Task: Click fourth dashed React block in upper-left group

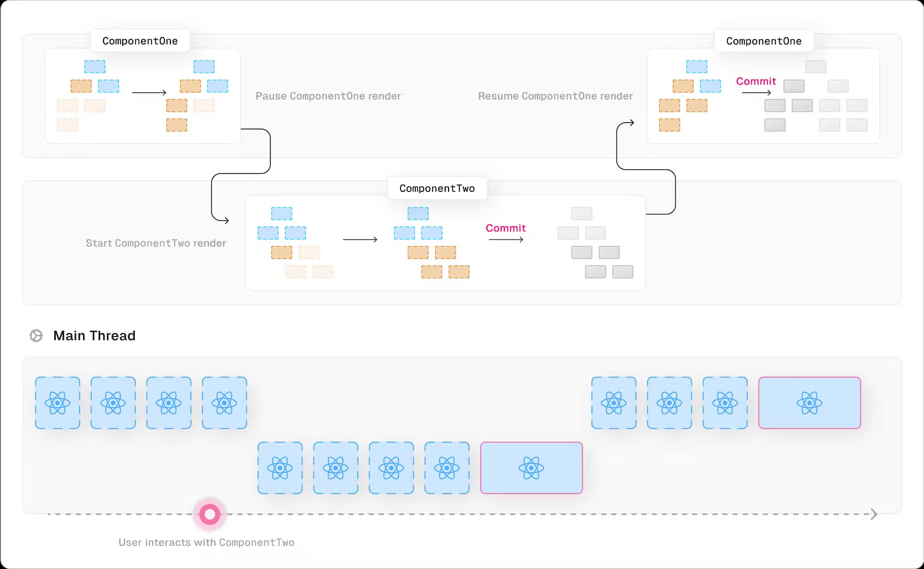Action: click(x=224, y=403)
